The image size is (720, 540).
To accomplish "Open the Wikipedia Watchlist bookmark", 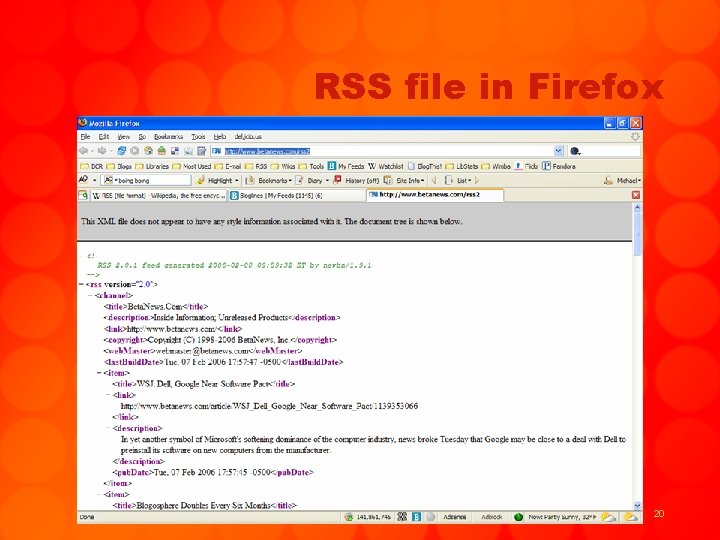I will coord(385,166).
